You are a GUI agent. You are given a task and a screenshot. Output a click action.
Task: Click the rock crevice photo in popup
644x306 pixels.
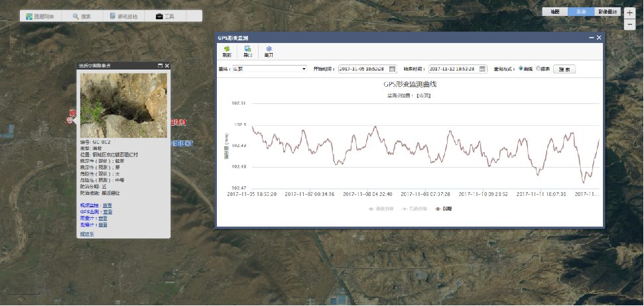pyautogui.click(x=123, y=105)
